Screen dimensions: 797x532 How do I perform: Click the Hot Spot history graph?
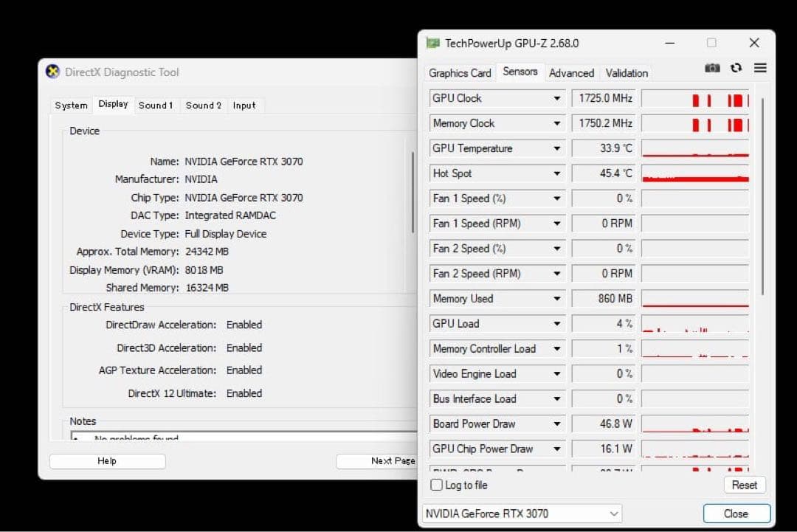point(695,173)
